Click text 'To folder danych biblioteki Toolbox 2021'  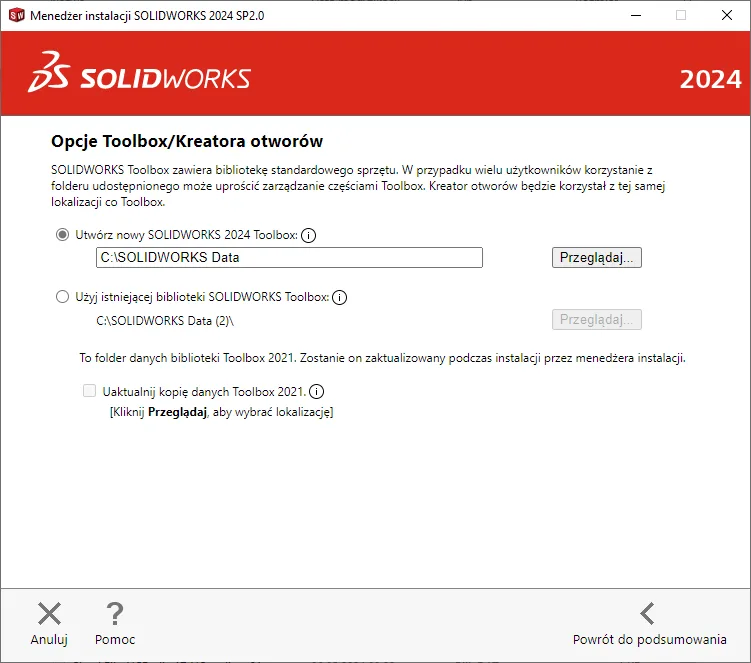187,358
